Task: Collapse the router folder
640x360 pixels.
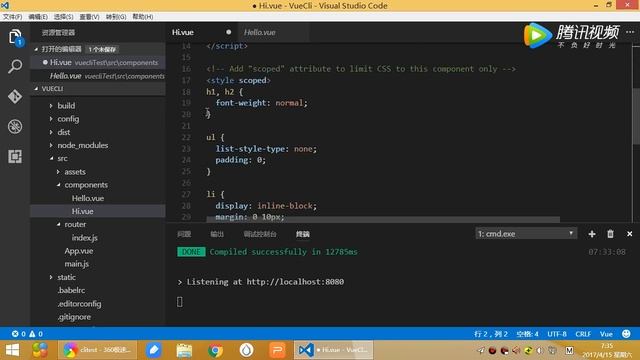Action: (75, 224)
